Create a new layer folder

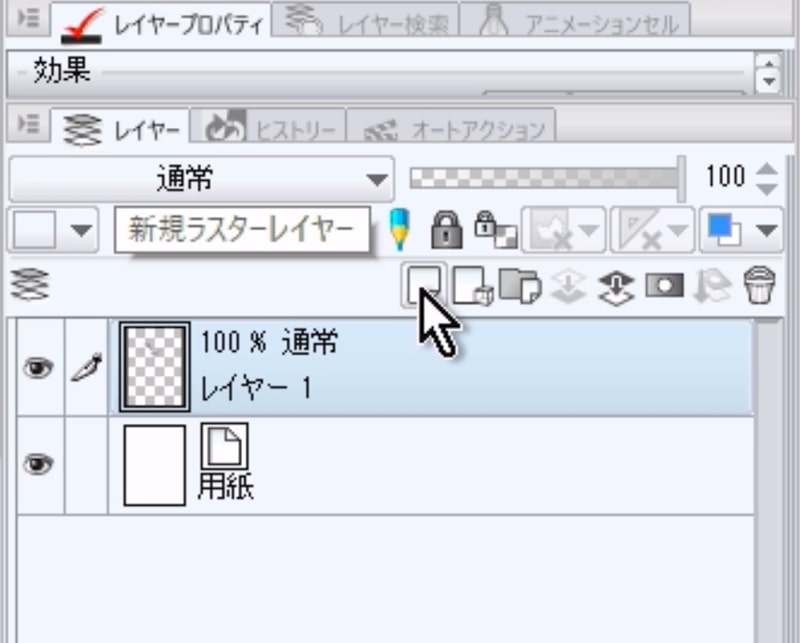click(519, 286)
